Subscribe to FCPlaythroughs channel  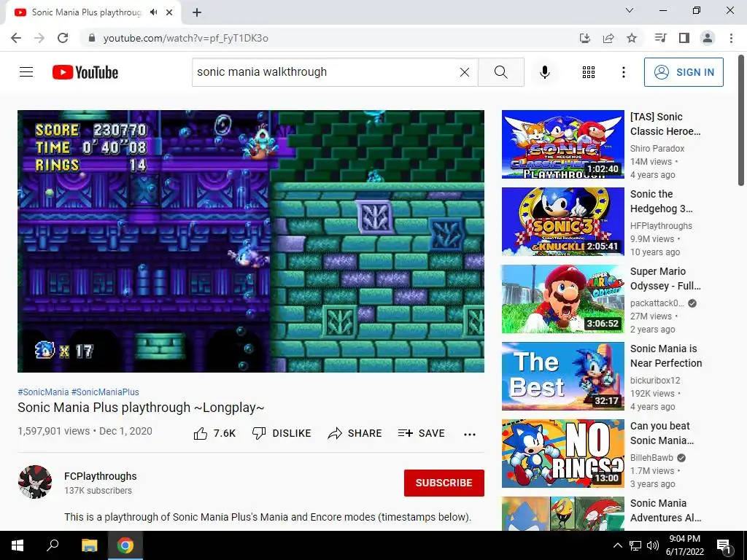click(x=444, y=483)
